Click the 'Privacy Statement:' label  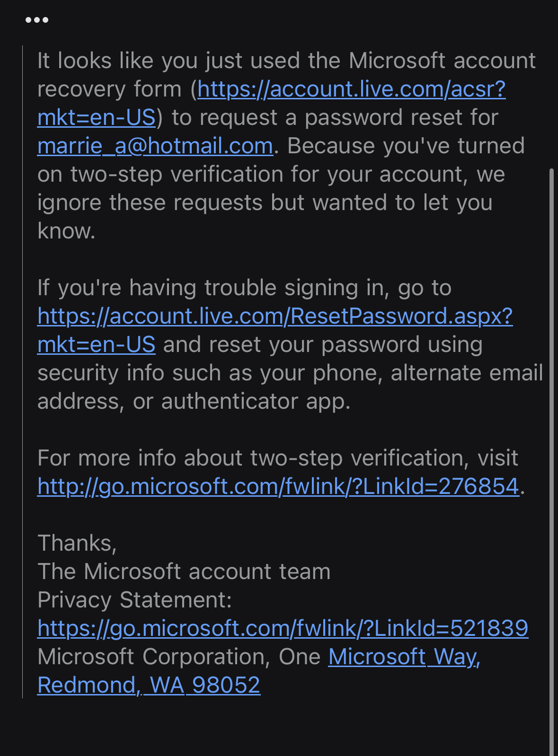point(135,600)
